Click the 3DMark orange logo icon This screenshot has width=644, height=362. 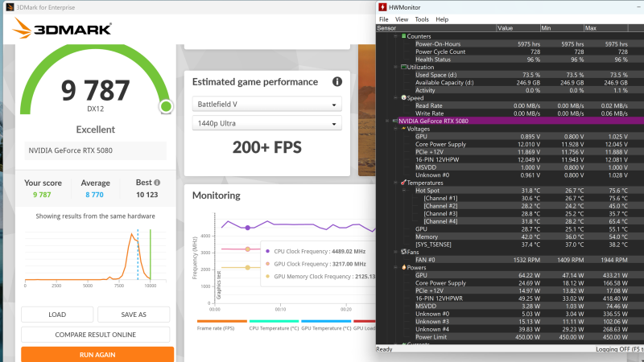[22, 28]
